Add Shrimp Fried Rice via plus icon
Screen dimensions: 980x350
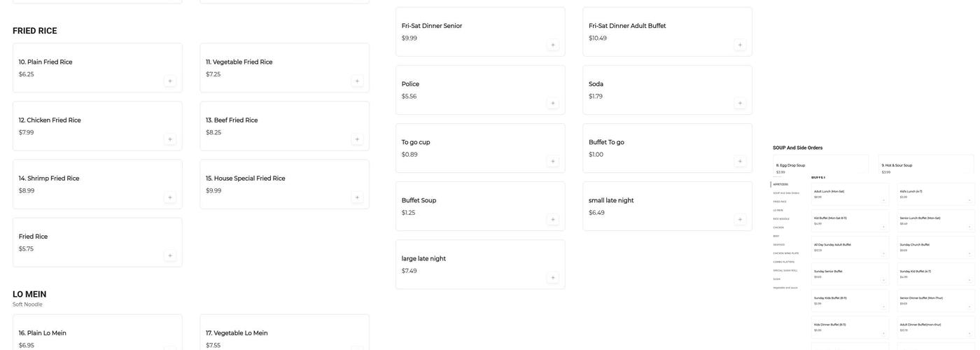click(169, 197)
